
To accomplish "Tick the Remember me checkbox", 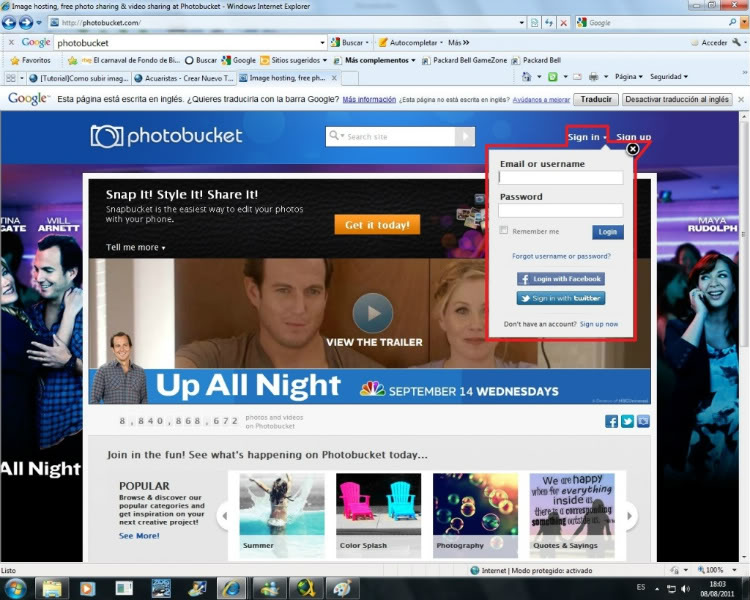I will (x=504, y=230).
